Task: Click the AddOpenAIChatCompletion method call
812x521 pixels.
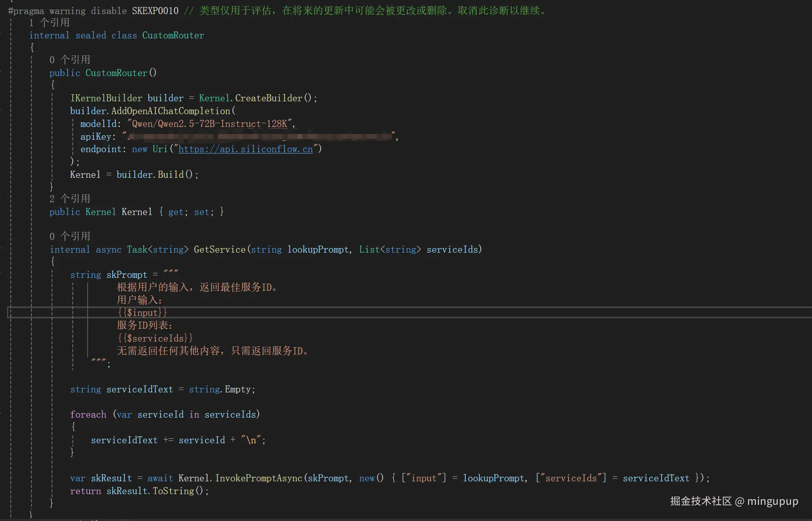Action: pos(171,111)
